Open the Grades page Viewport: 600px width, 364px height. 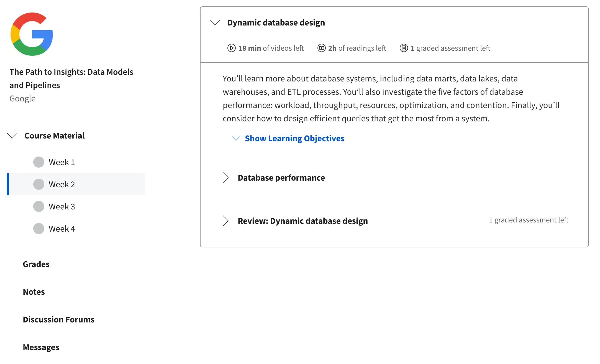pos(36,264)
